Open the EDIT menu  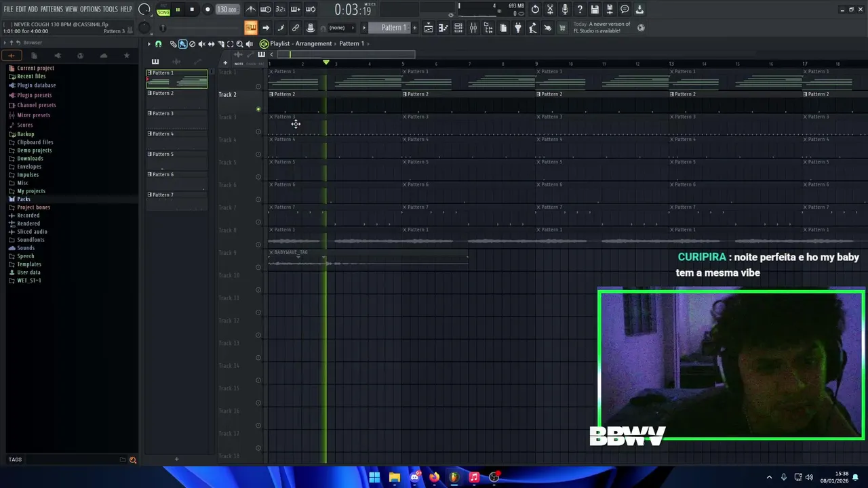[x=21, y=9]
